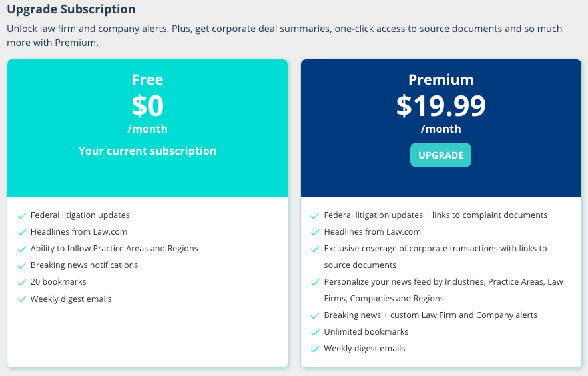Image resolution: width=588 pixels, height=376 pixels.
Task: Click checkmark beside Breaking news + custom alerts
Action: 315,315
